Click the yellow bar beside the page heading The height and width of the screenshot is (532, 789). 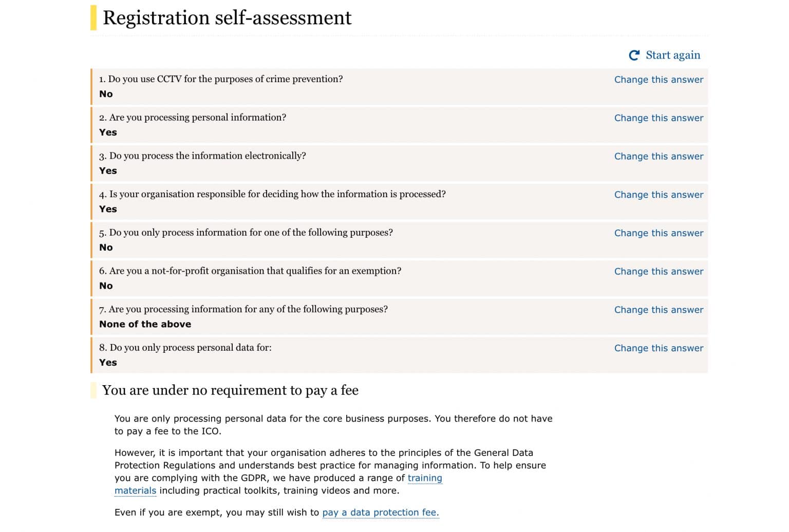point(93,17)
